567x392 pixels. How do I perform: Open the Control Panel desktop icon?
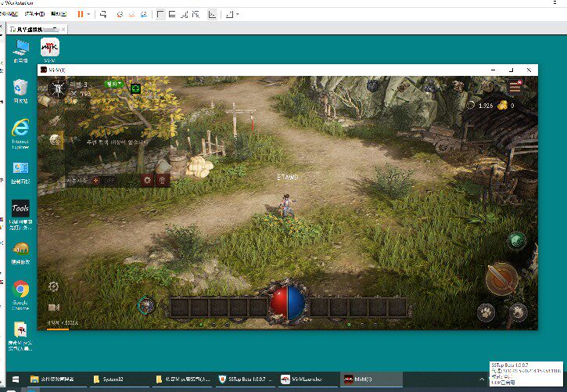20,173
